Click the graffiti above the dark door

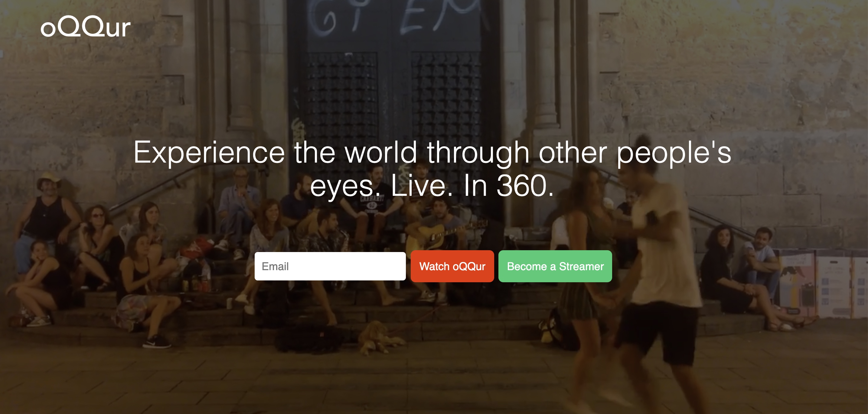[x=398, y=17]
